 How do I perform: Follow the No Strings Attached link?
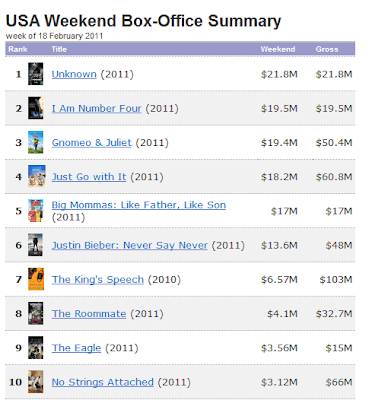click(x=103, y=382)
